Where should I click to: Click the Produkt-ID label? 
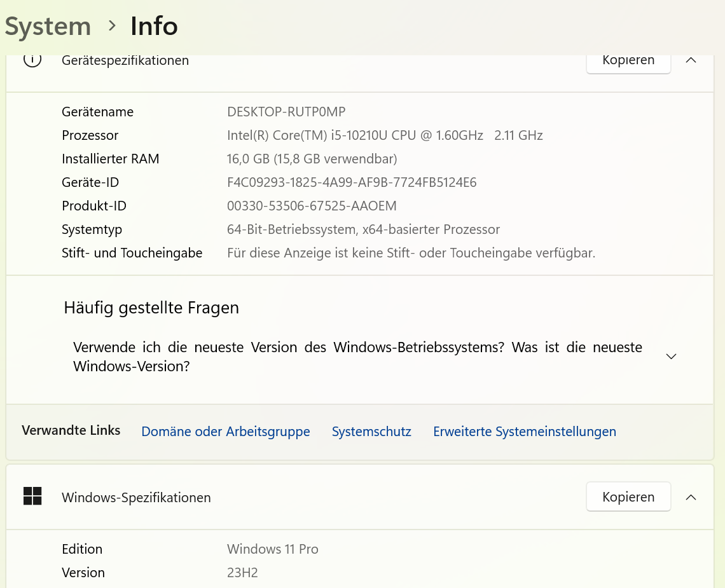[94, 206]
